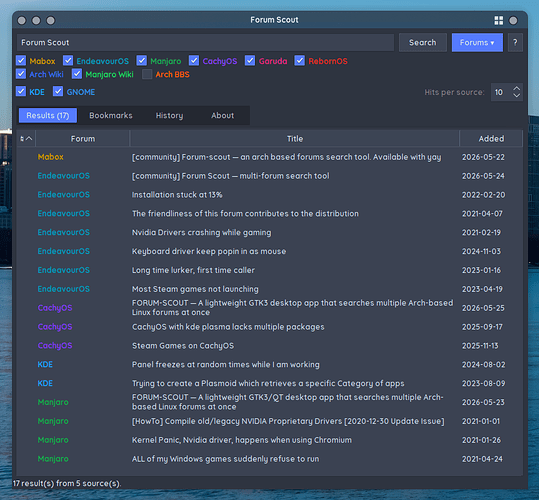Image resolution: width=539 pixels, height=500 pixels.
Task: Open result 'Forum Scout — multi-forum search tool'
Action: click(x=270, y=176)
